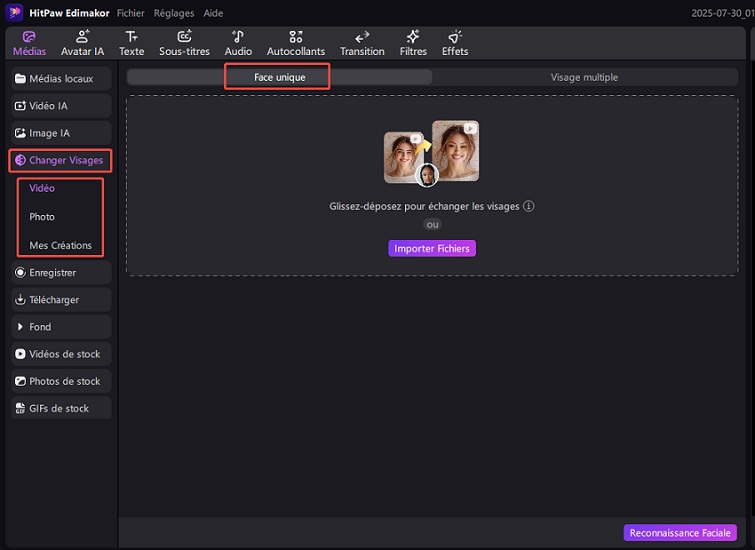The width and height of the screenshot is (755, 550).
Task: Open Transition panel
Action: pyautogui.click(x=362, y=43)
